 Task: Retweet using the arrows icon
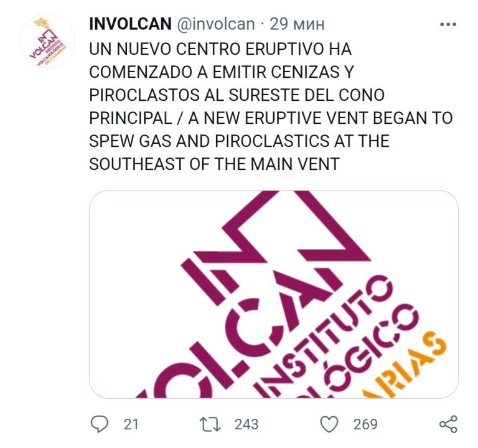coord(210,424)
